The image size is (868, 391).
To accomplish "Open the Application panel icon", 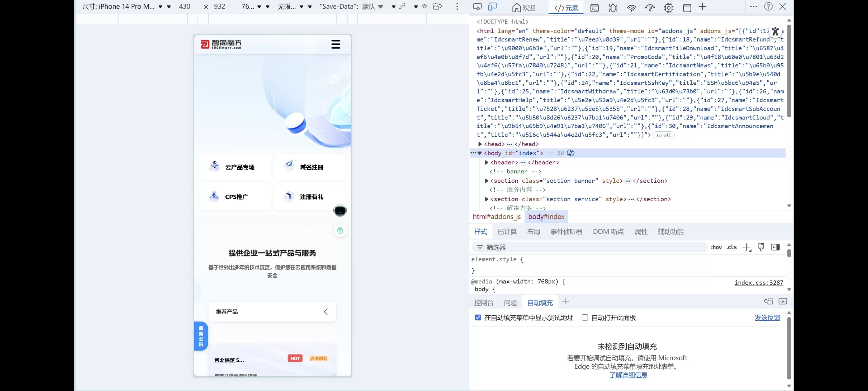I will tap(687, 8).
